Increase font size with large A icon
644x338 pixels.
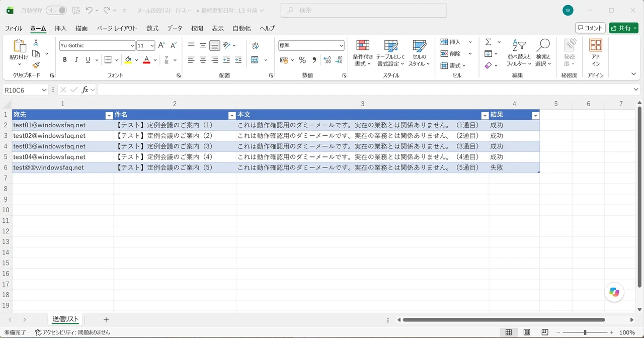[x=162, y=45]
